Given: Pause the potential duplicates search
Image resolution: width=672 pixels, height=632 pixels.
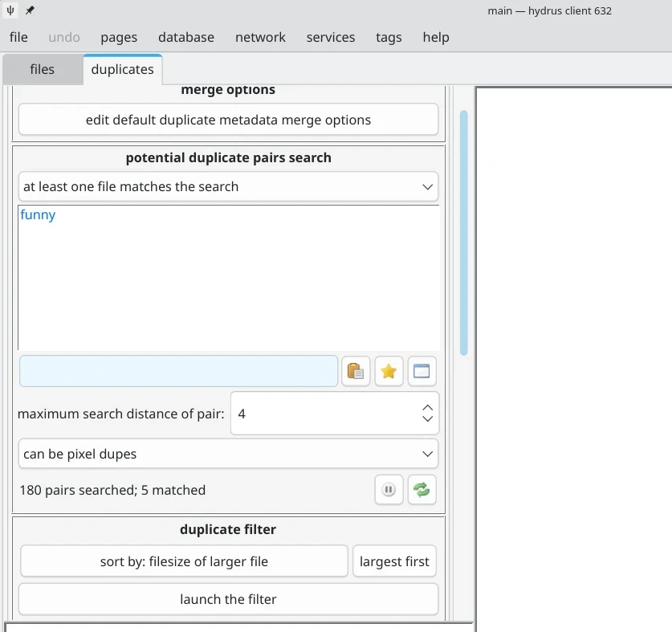Looking at the screenshot, I should [x=389, y=490].
